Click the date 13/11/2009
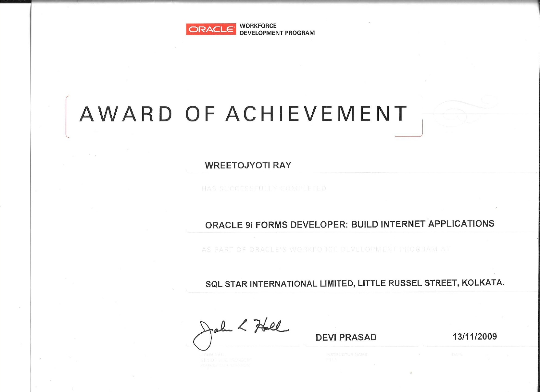540x392 pixels. tap(474, 337)
